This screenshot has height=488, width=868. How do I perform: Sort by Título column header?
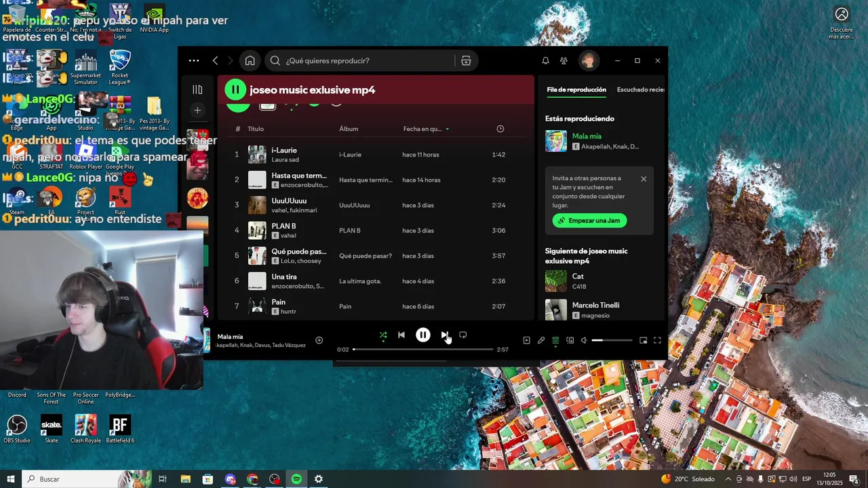256,129
